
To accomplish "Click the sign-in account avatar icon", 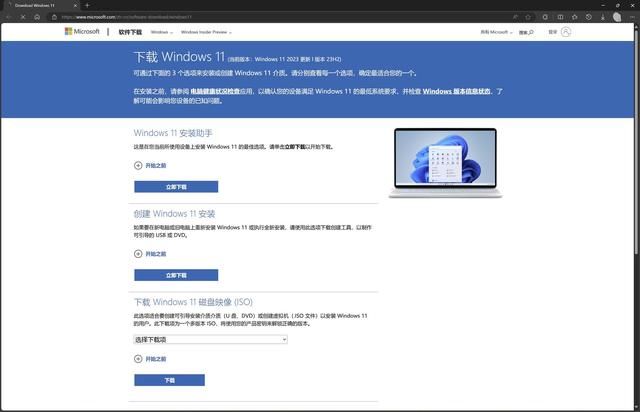I will coord(566,32).
